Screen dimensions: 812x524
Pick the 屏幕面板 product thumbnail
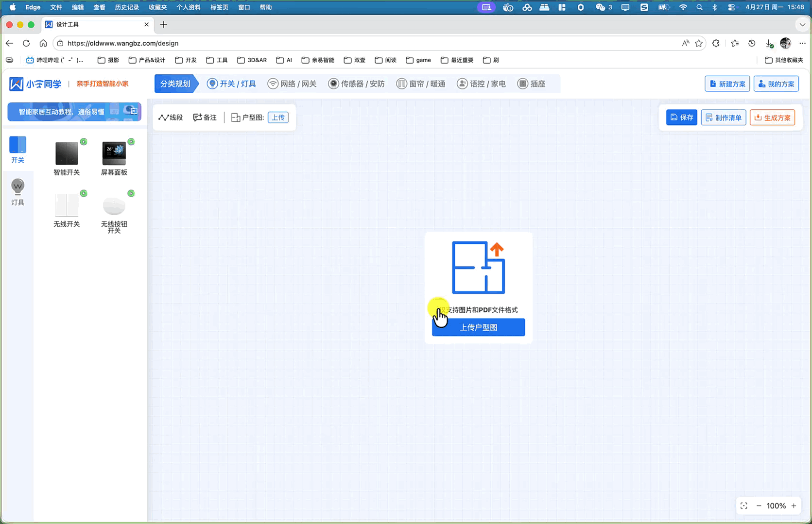(114, 153)
